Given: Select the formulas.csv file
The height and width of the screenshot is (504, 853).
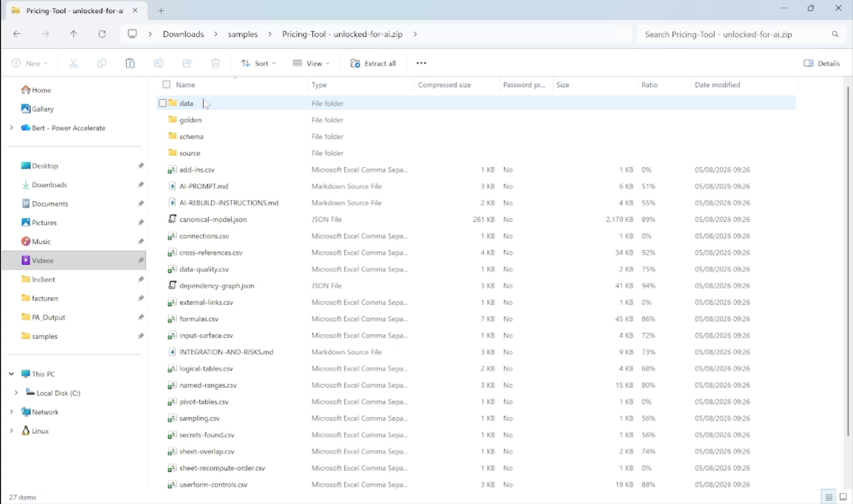Looking at the screenshot, I should [x=199, y=319].
